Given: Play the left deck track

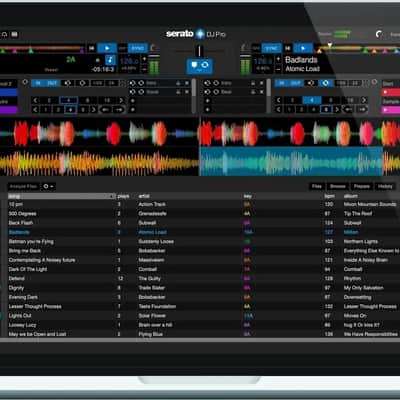Looking at the screenshot, I should point(107,48).
